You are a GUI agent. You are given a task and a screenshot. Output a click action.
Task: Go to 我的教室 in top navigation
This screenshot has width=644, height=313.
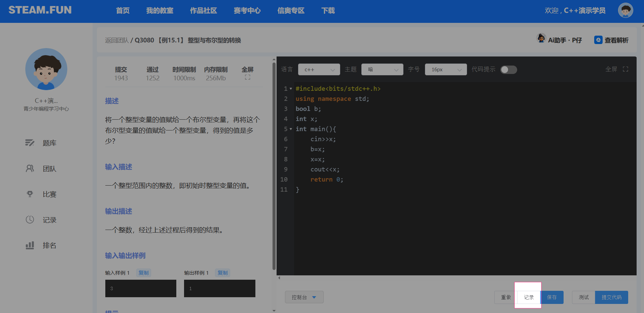159,11
